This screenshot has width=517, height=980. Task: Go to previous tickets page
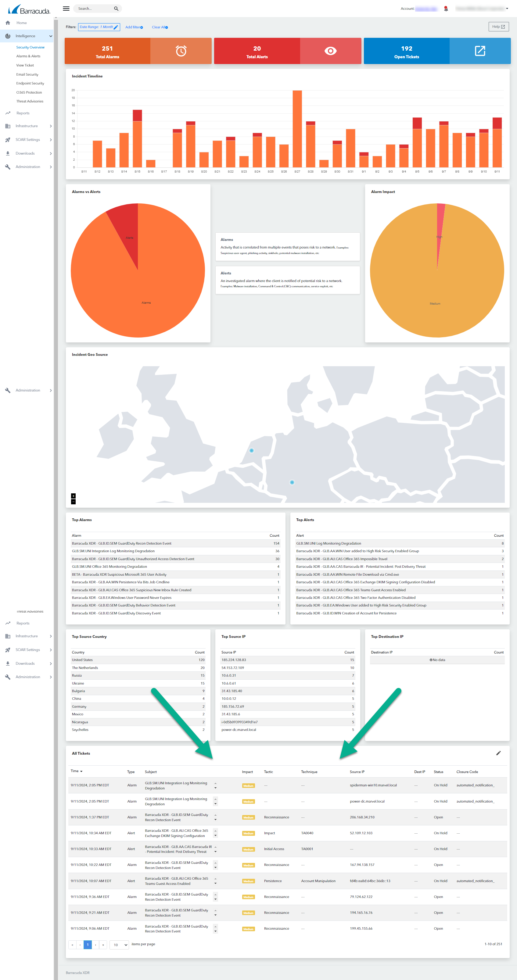pos(80,945)
